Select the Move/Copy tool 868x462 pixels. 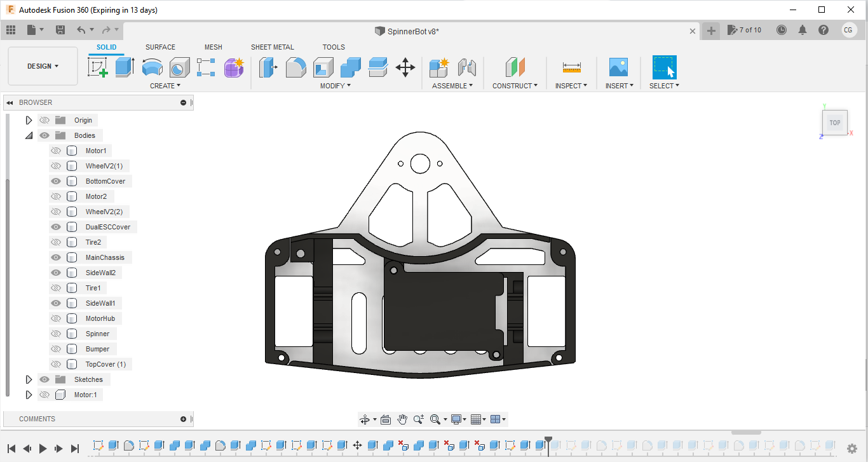(x=405, y=67)
